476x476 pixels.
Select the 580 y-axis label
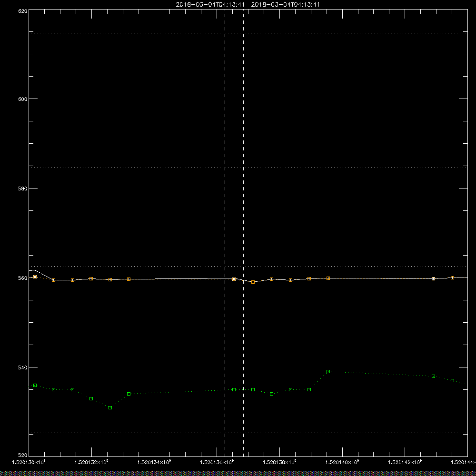[x=23, y=188]
